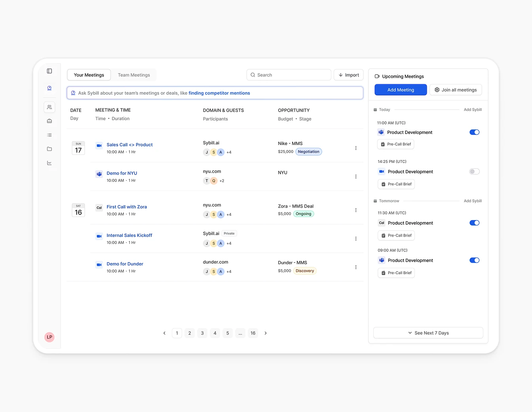The width and height of the screenshot is (532, 412).
Task: Open the list icon in sidebar
Action: 49,135
